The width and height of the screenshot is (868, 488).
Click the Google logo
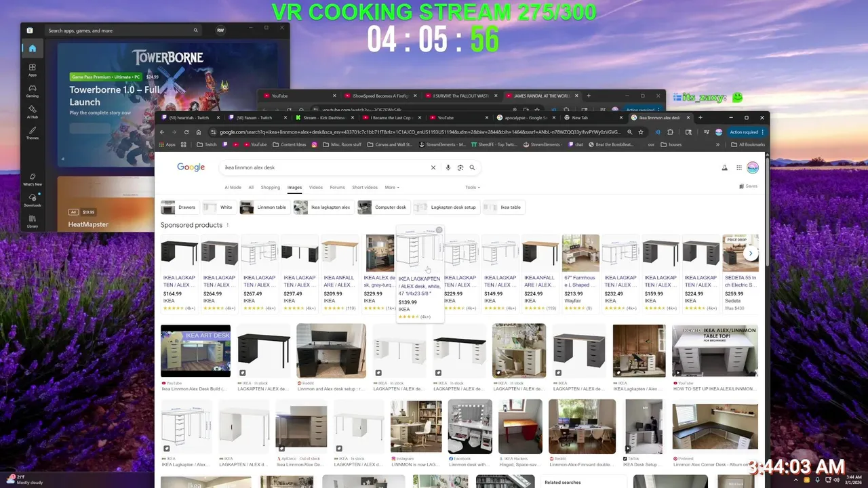[191, 167]
